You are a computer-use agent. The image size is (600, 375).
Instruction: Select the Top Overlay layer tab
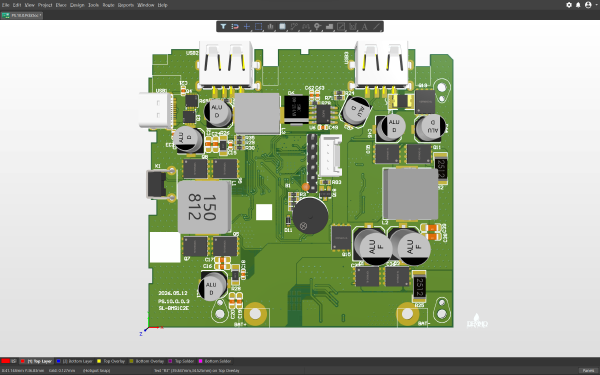pos(111,361)
